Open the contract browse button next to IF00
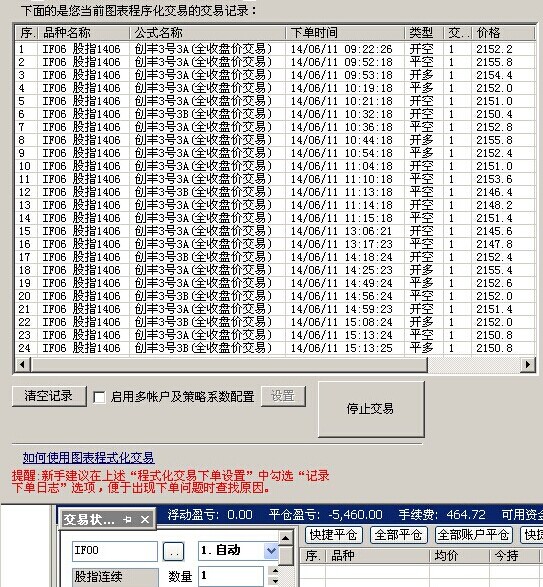 point(174,551)
